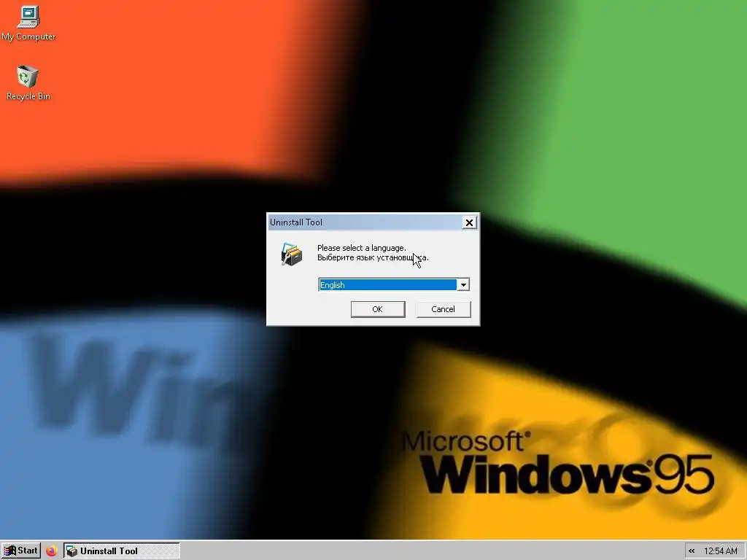This screenshot has width=747, height=560.
Task: Click the 12:54 AM clock
Action: click(720, 551)
